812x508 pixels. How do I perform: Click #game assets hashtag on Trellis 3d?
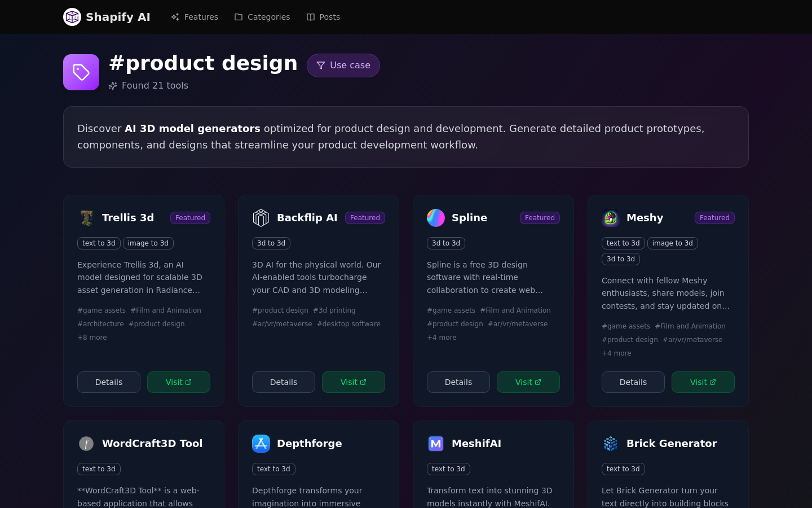[x=101, y=310]
